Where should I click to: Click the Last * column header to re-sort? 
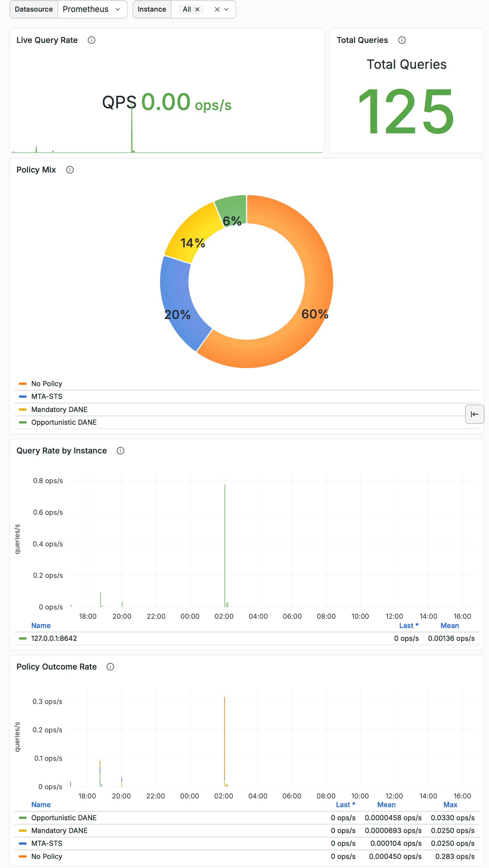409,625
